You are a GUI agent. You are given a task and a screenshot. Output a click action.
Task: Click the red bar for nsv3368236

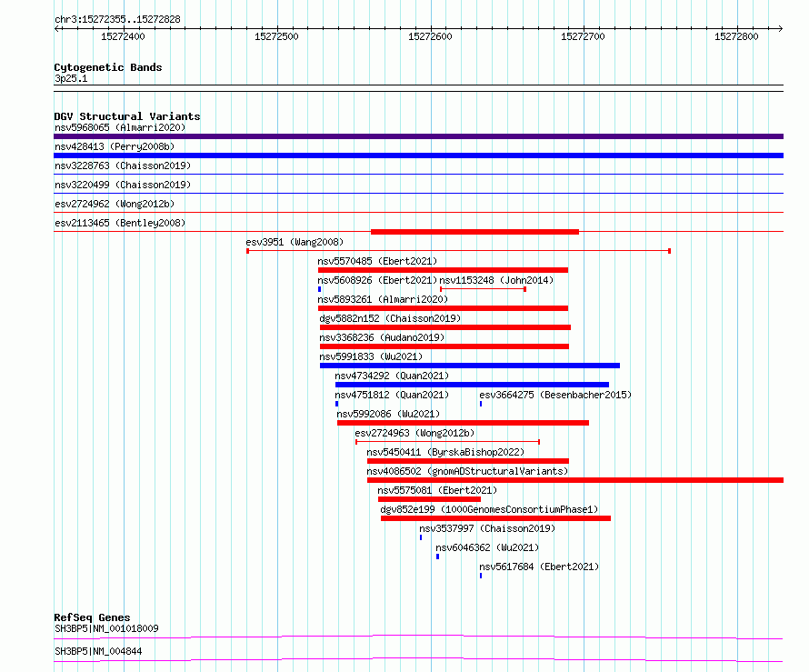444,346
